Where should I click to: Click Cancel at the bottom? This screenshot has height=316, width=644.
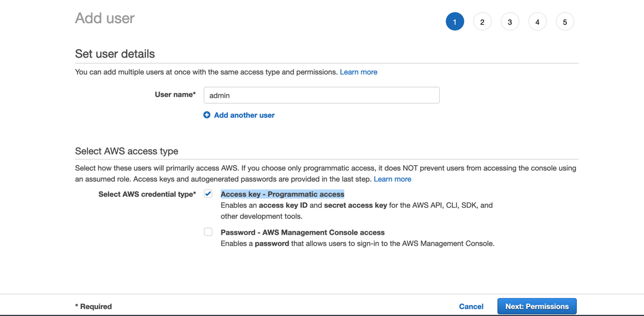(x=471, y=306)
